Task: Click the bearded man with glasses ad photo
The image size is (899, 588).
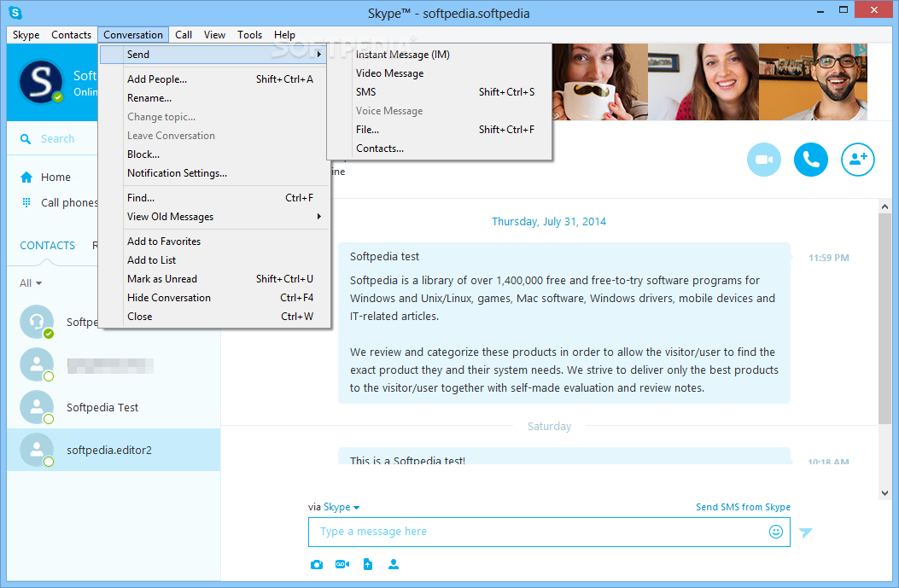Action: click(813, 82)
